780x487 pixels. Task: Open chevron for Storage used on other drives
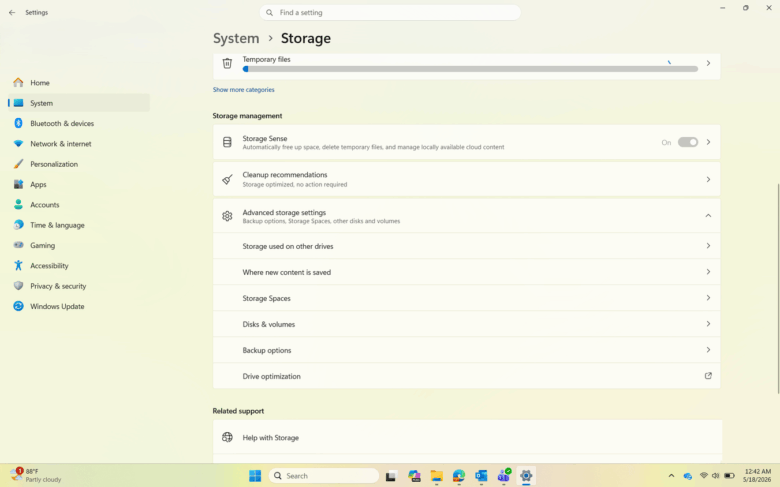[708, 246]
